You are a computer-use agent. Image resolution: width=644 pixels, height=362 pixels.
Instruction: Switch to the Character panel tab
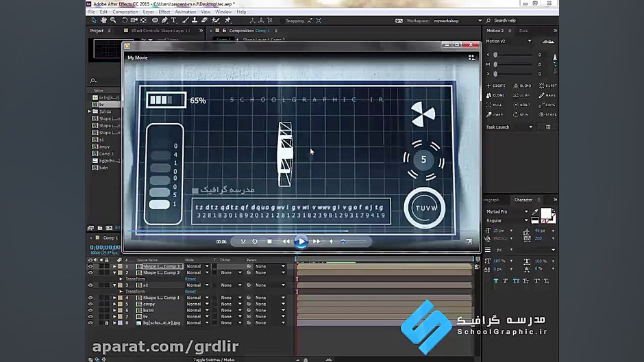click(x=523, y=200)
